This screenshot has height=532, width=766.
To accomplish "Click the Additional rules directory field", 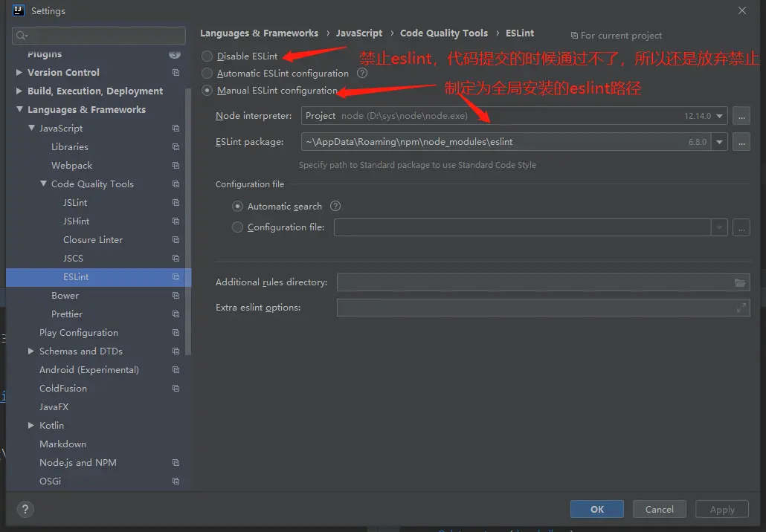I will (x=543, y=282).
